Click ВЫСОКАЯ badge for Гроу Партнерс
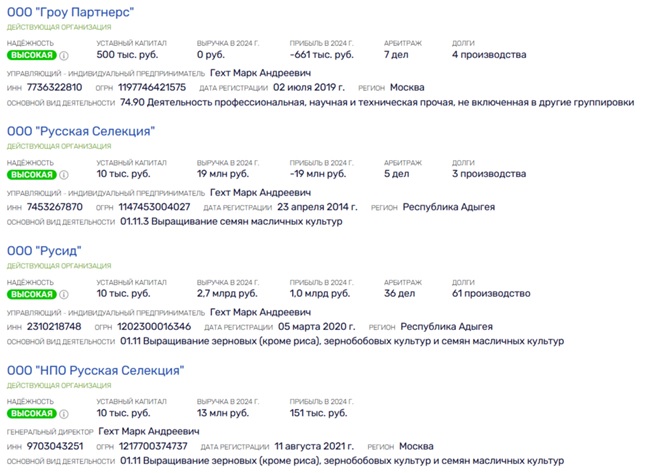 click(32, 55)
